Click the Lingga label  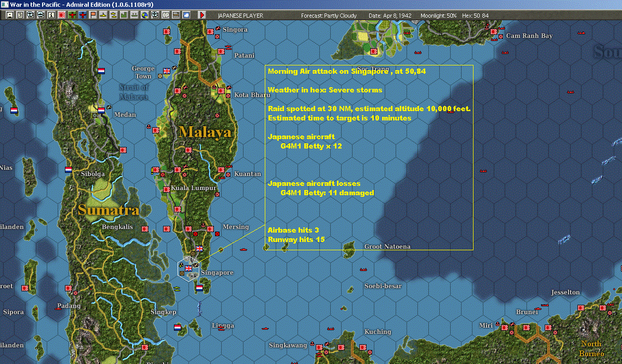click(223, 326)
